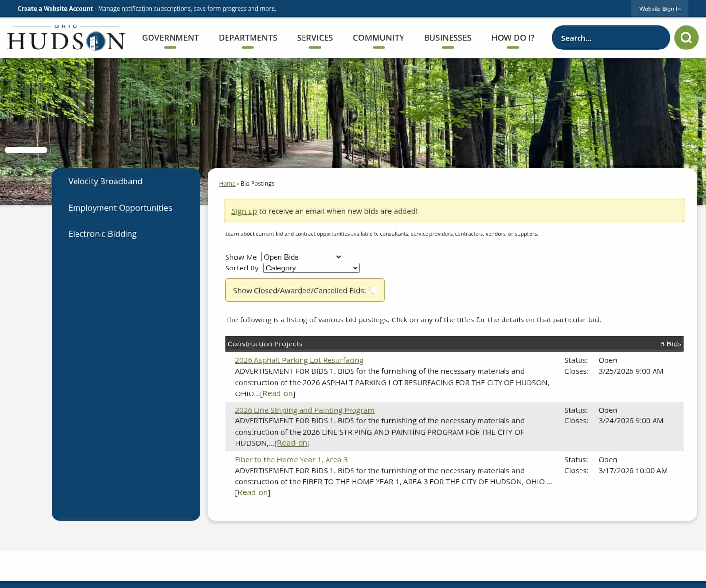Image resolution: width=706 pixels, height=588 pixels.
Task: Open the DEPARTMENTS menu
Action: coord(248,38)
